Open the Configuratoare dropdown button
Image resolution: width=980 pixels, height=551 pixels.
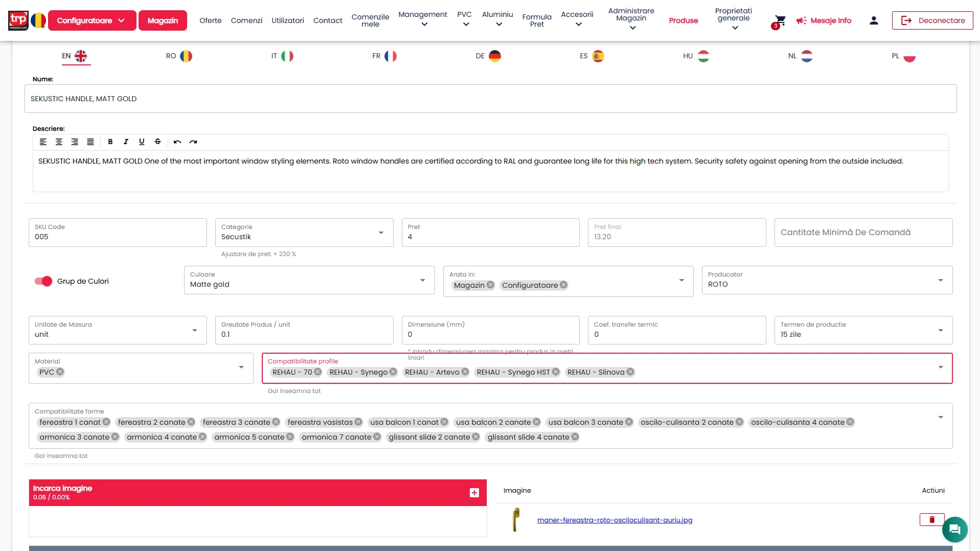92,20
